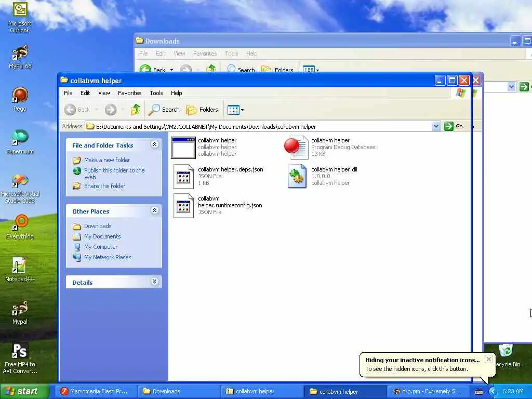Open the Edit menu in collabvm helper
The image size is (532, 399).
(85, 93)
